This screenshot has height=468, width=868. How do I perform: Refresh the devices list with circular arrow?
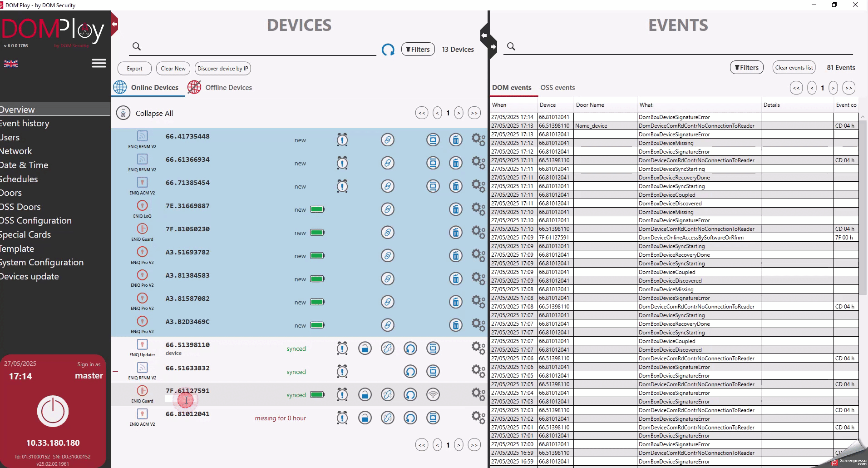(x=388, y=50)
